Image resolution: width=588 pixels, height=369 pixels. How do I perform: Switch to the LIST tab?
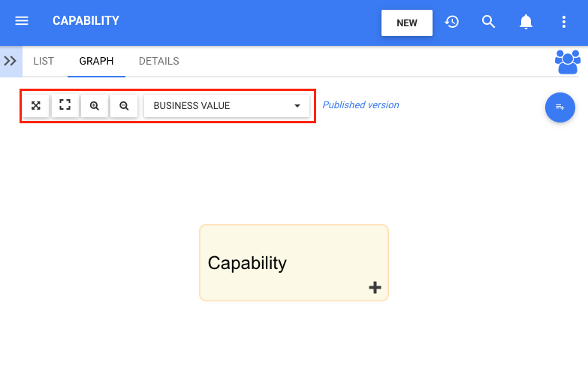pos(44,61)
